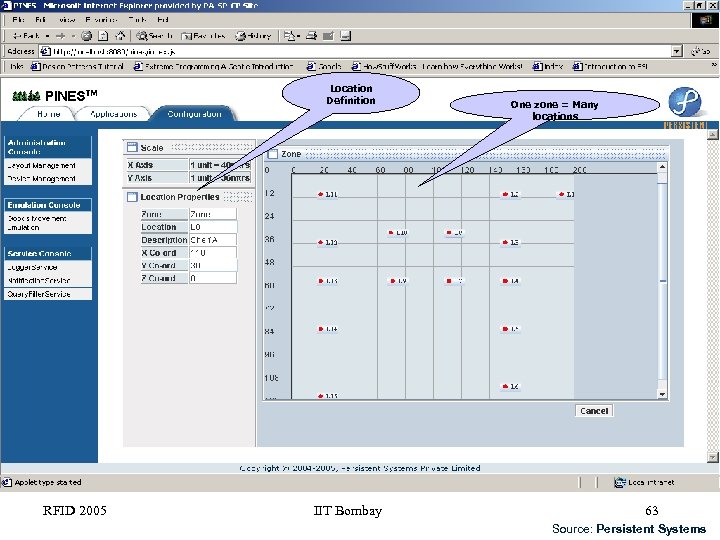Expand the links bar overflow chevron
720x540 pixels.
[714, 66]
